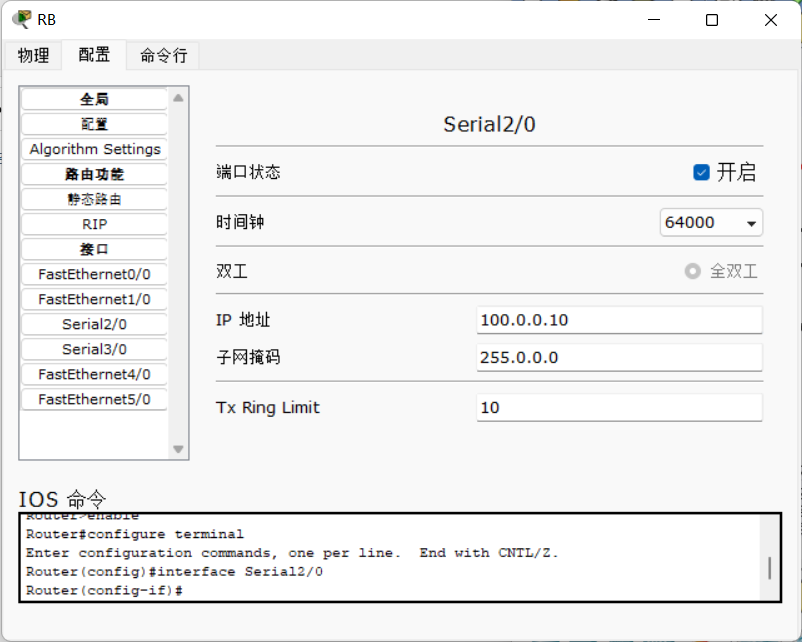Choose the Serial3/0 interface
802x642 pixels.
[x=95, y=349]
